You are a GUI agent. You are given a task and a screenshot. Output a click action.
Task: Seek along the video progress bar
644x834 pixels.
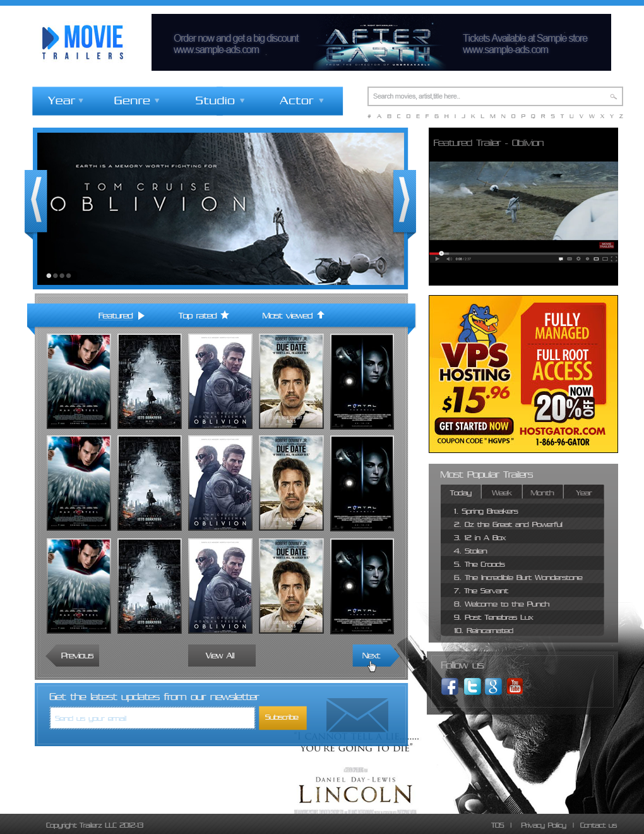point(523,253)
